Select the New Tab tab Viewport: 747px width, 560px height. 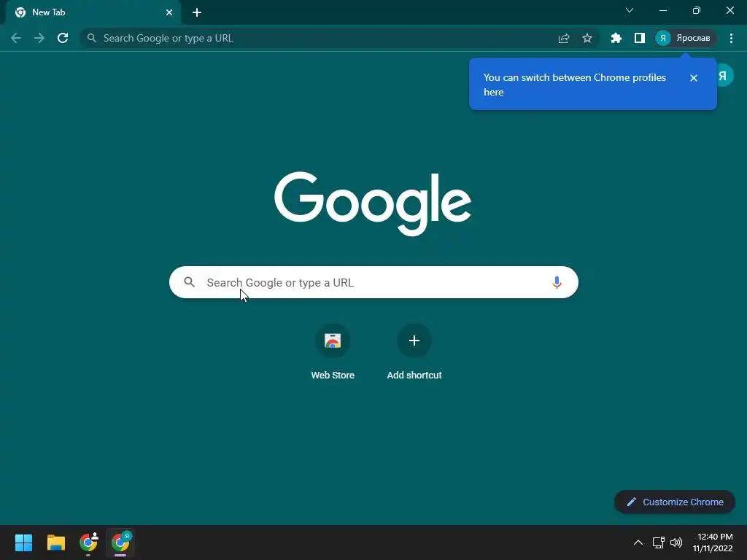tap(93, 12)
